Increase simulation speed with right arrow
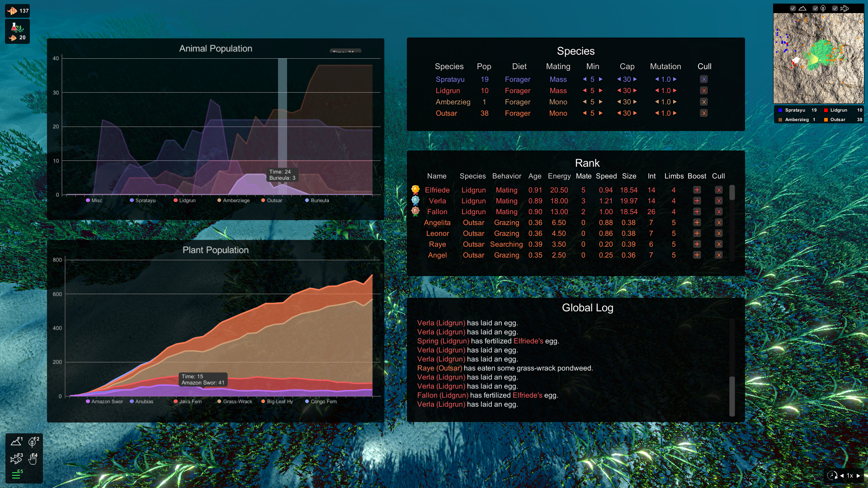 [858, 475]
